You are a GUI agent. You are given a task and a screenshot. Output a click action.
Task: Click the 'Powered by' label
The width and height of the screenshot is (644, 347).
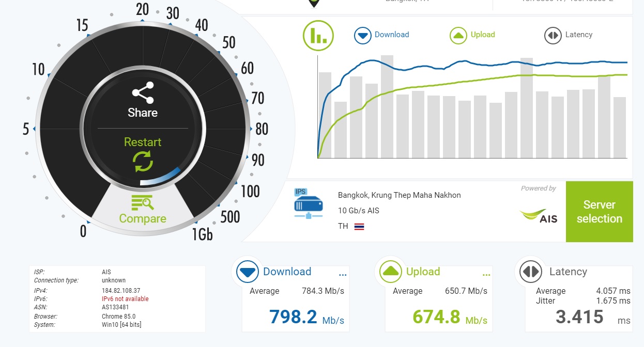point(539,188)
